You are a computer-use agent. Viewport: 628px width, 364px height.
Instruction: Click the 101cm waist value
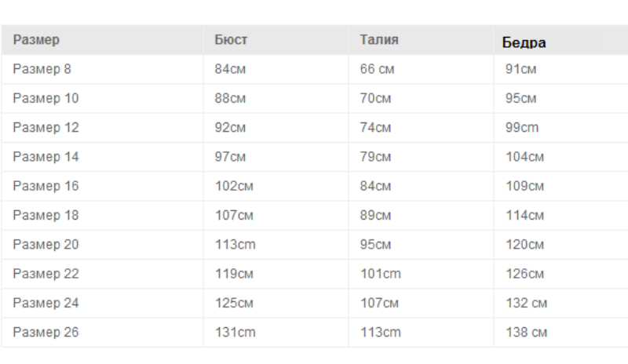pyautogui.click(x=380, y=274)
